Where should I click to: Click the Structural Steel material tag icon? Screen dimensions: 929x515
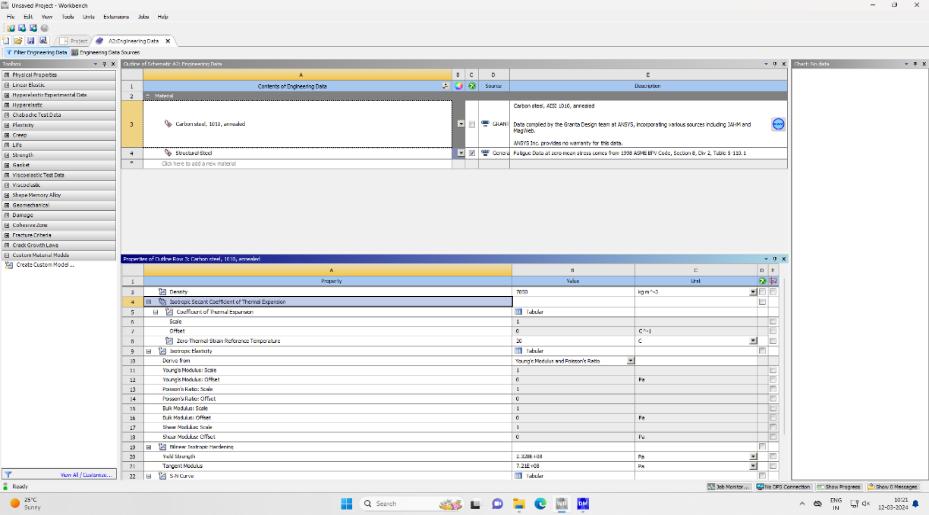click(x=168, y=153)
